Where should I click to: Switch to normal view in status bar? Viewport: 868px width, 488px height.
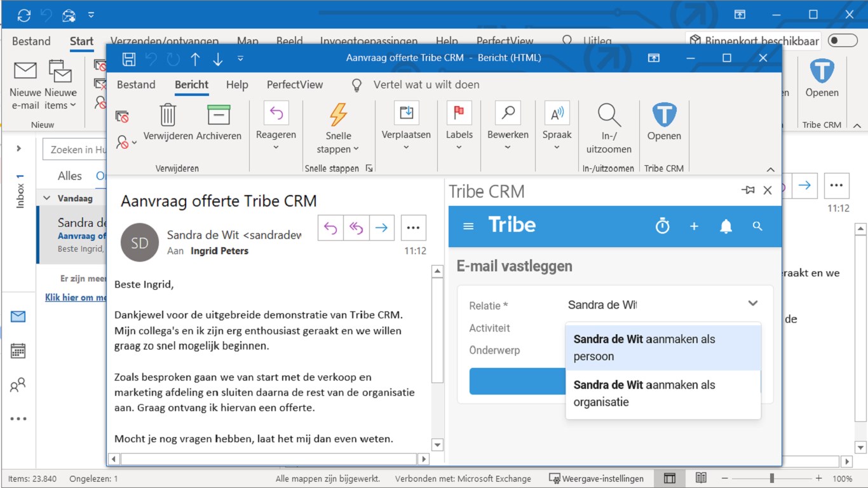[669, 478]
